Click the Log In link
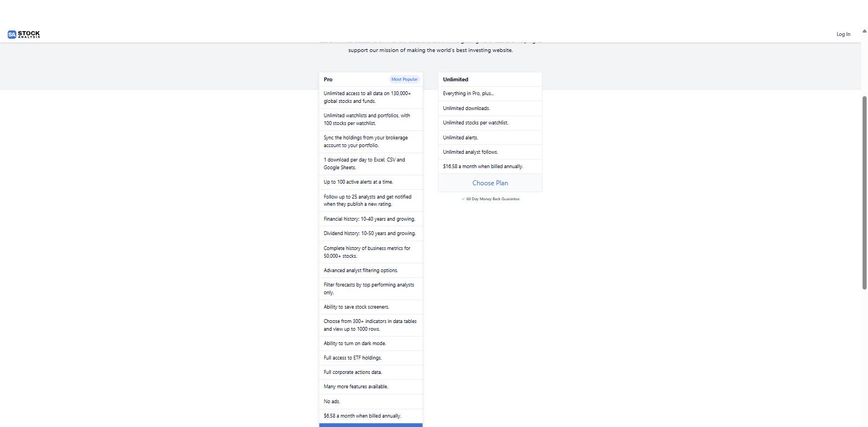Viewport: 868px width, 427px height. tap(843, 34)
